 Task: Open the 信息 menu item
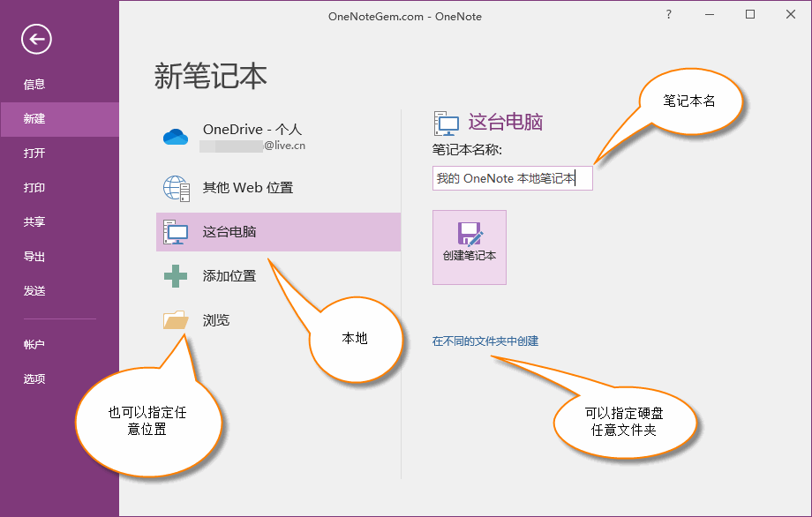click(34, 85)
